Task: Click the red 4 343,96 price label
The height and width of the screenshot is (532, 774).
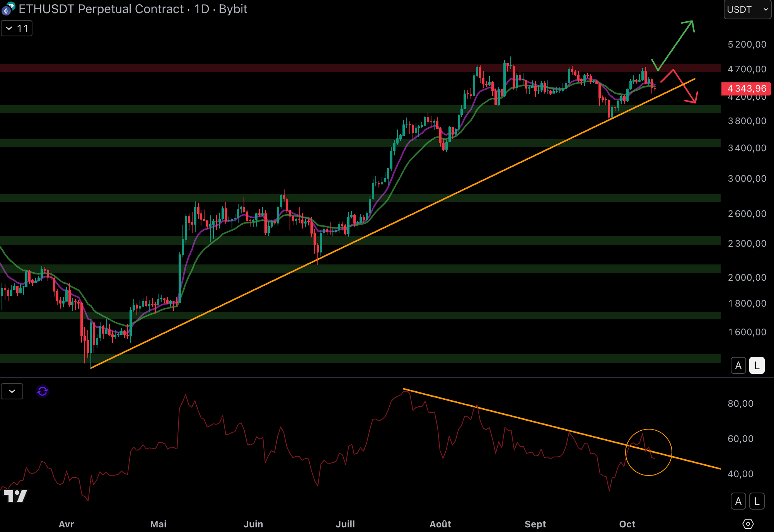Action: click(x=746, y=89)
